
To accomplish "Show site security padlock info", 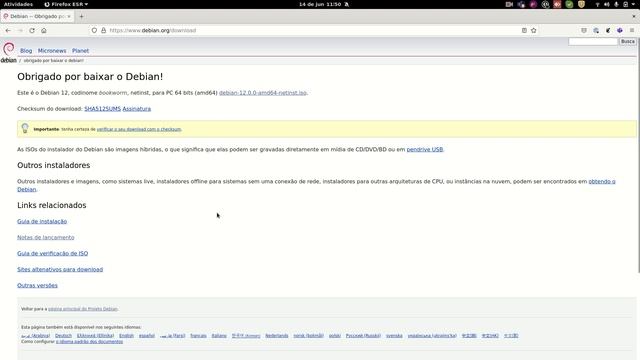I will tap(103, 31).
